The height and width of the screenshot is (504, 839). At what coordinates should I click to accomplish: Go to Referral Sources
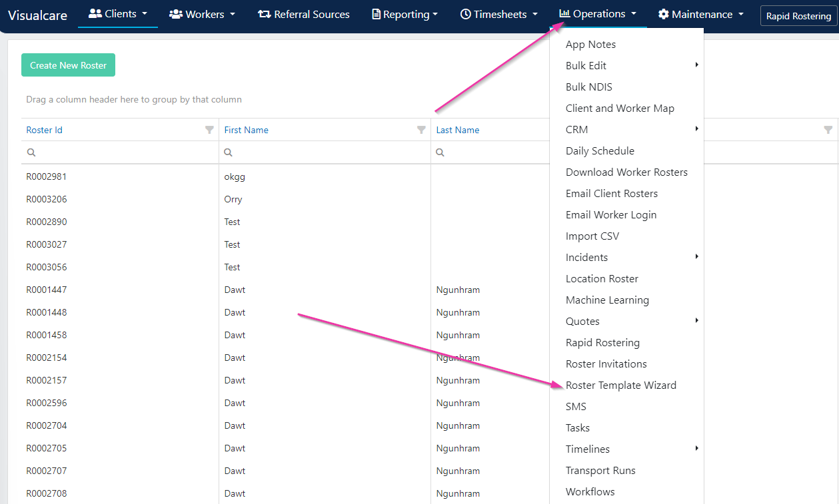(304, 14)
